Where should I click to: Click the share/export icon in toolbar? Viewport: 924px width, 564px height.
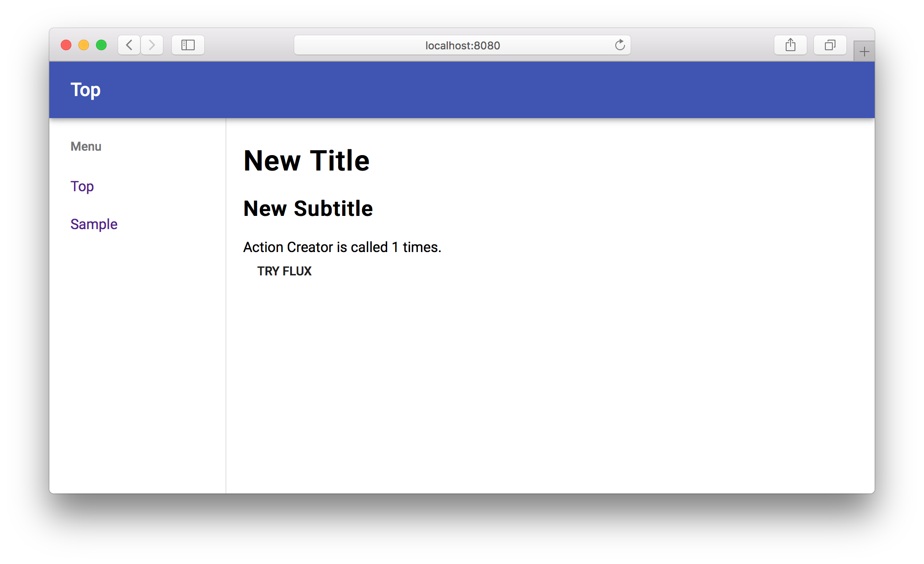click(790, 45)
